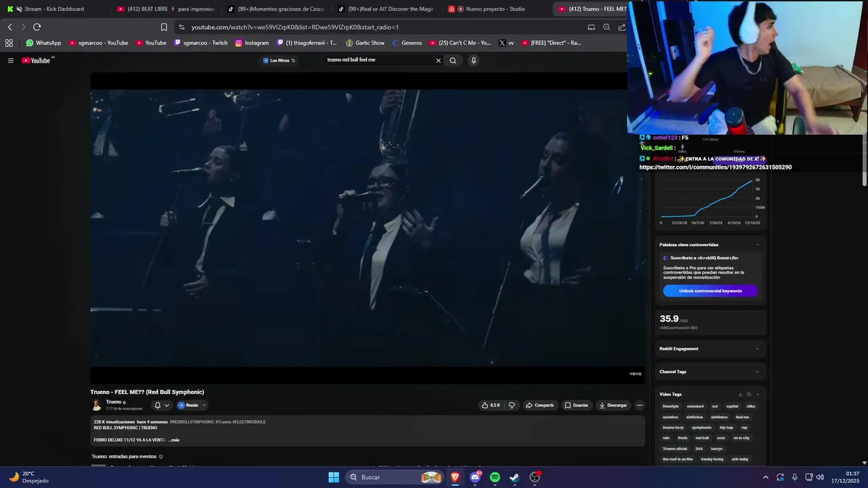Open the Trueno channel avatar

(x=97, y=405)
